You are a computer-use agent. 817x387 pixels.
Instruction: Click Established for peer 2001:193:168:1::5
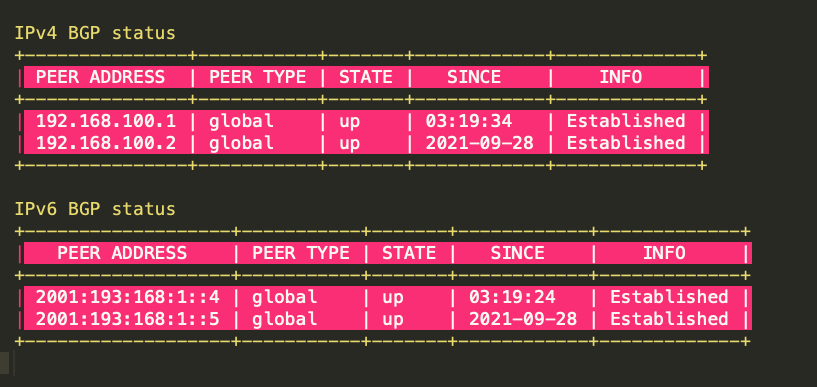point(669,318)
